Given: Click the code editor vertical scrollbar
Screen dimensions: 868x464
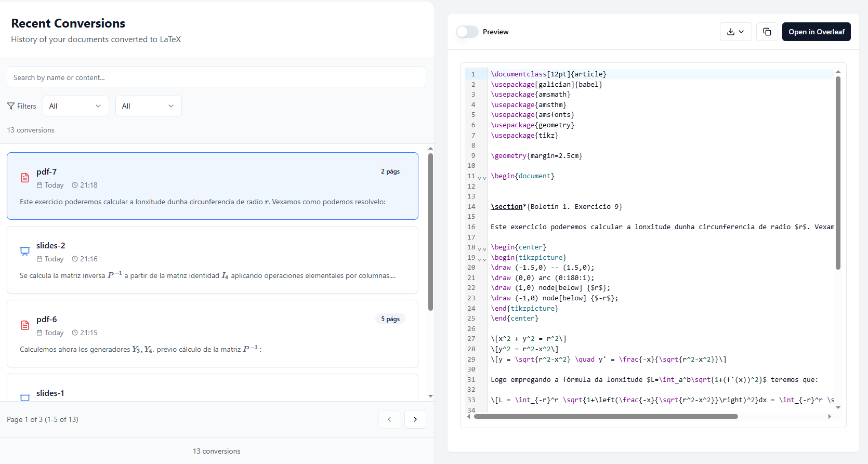Looking at the screenshot, I should tap(838, 173).
